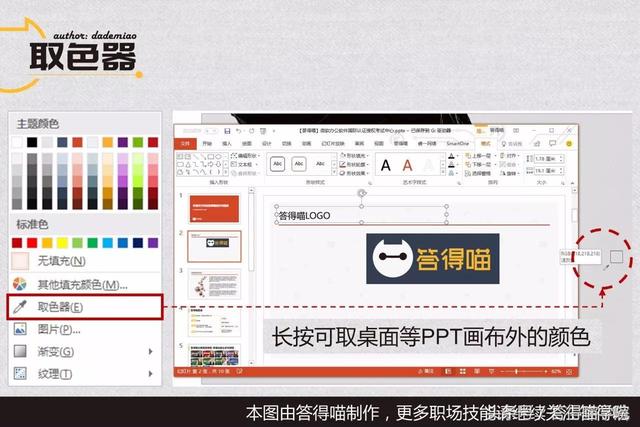Select slide 5 thumbnail in panel

(214, 355)
